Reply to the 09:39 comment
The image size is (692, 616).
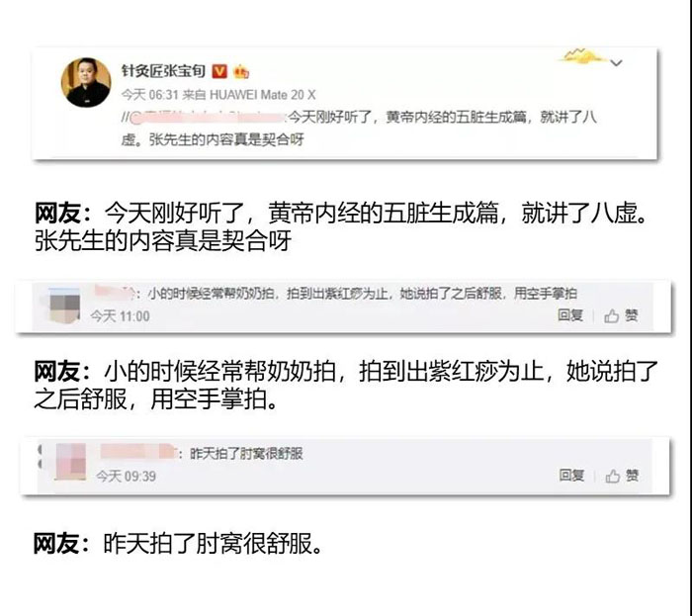[571, 476]
